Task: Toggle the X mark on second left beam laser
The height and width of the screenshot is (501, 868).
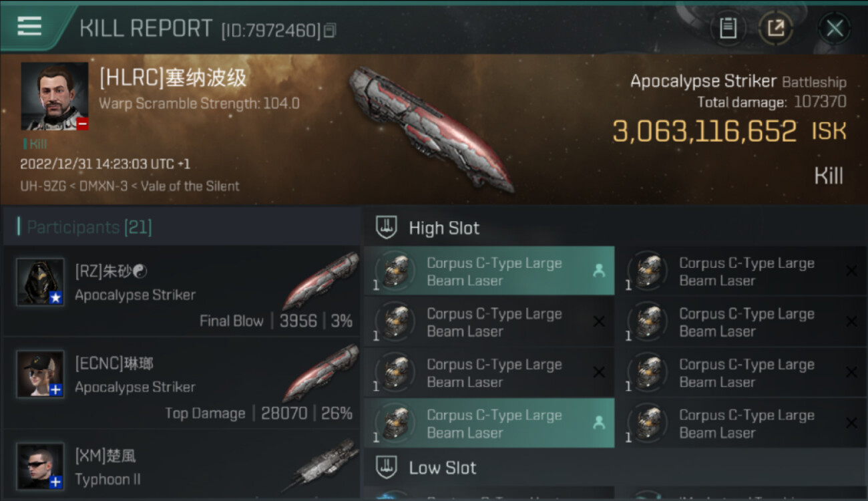Action: (599, 321)
